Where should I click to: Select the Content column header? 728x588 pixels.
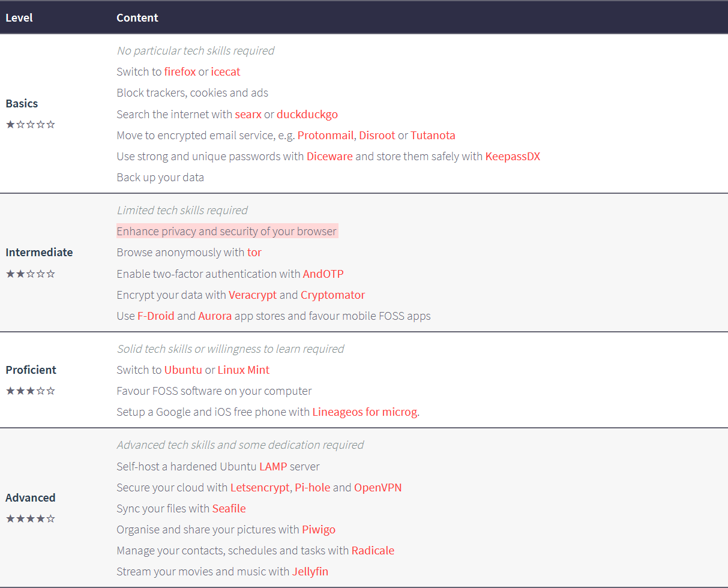[x=137, y=17]
